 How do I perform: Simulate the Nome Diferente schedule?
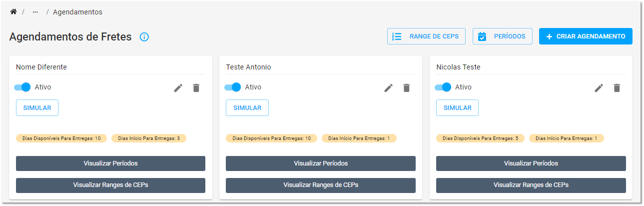click(37, 108)
